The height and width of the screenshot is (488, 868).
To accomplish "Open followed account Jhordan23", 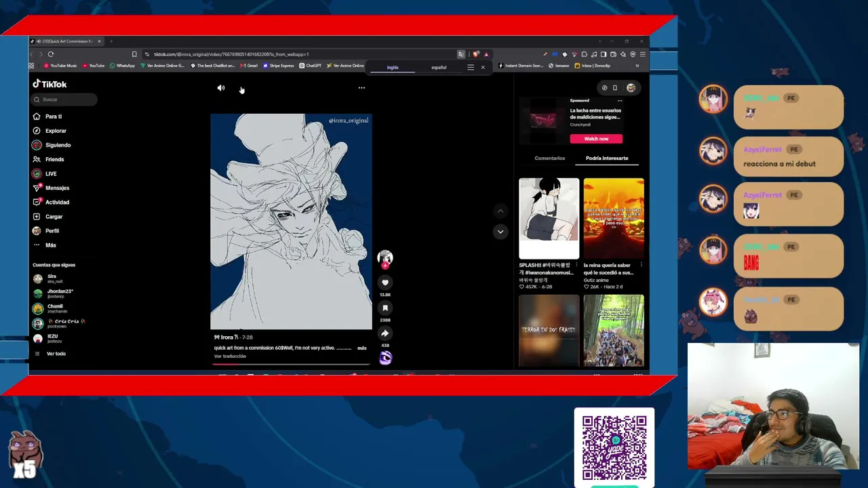I will [x=54, y=293].
